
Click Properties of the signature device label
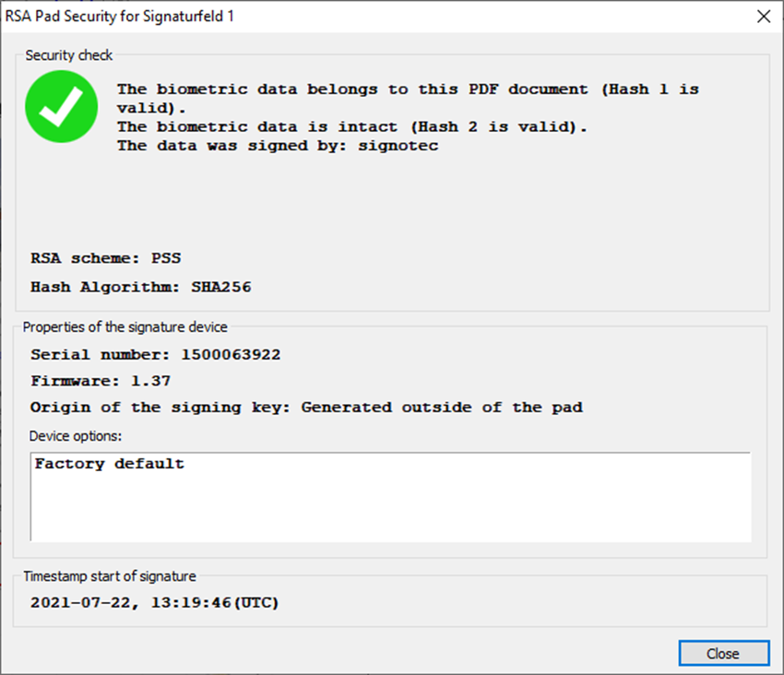(125, 326)
